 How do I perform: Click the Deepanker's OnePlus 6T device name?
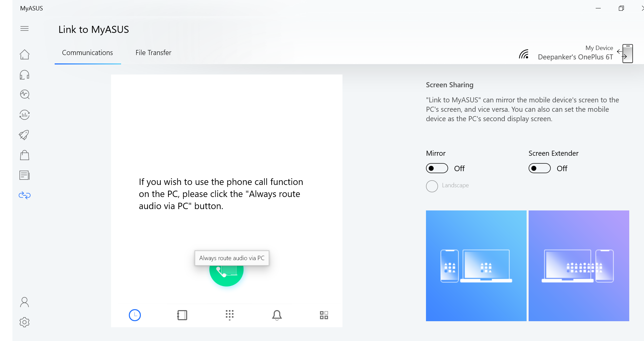coord(576,57)
